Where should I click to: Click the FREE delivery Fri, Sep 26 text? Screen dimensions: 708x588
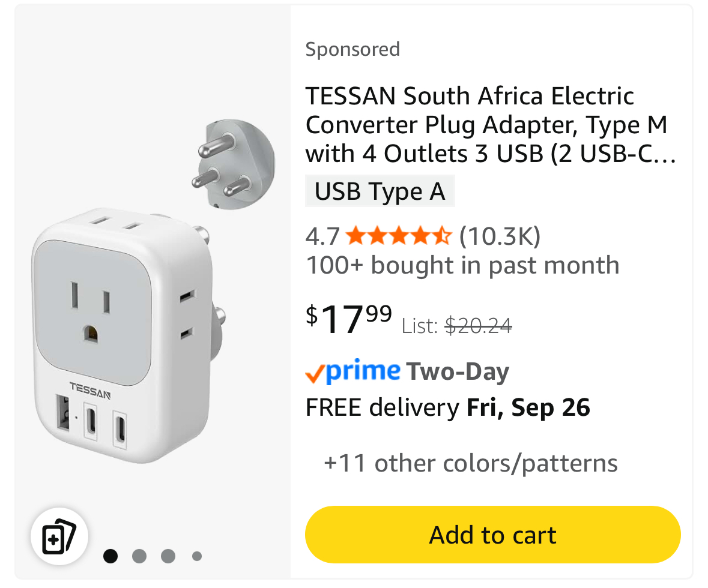click(x=447, y=408)
